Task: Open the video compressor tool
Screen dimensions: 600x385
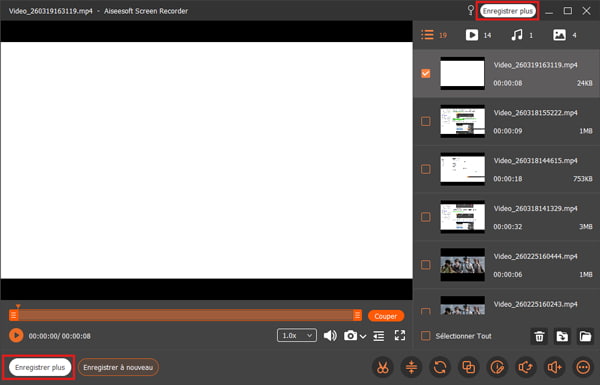Action: [x=411, y=367]
